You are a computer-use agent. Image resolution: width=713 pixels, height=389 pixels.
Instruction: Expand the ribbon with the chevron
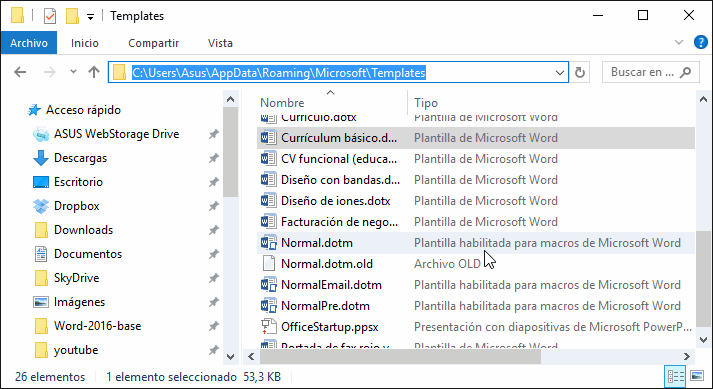(x=679, y=42)
